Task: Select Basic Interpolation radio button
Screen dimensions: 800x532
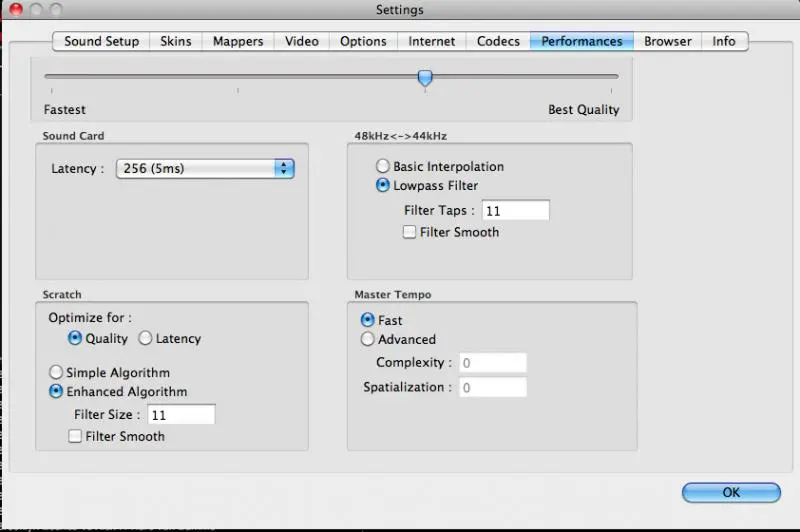Action: (383, 167)
